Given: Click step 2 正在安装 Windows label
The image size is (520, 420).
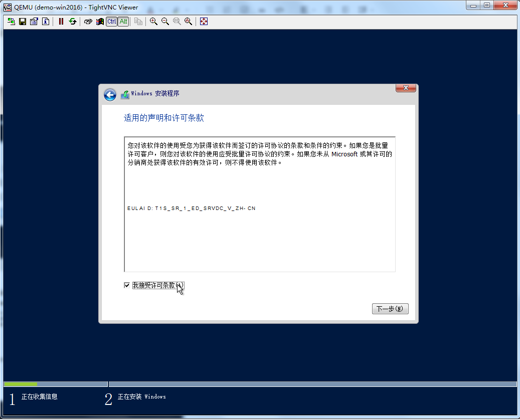Looking at the screenshot, I should pos(142,396).
